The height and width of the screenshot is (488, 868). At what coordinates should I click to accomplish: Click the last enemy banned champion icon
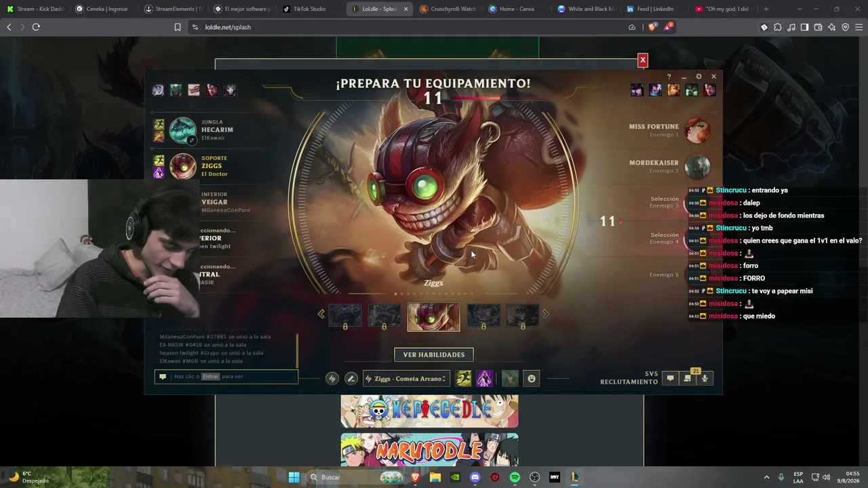coord(710,90)
